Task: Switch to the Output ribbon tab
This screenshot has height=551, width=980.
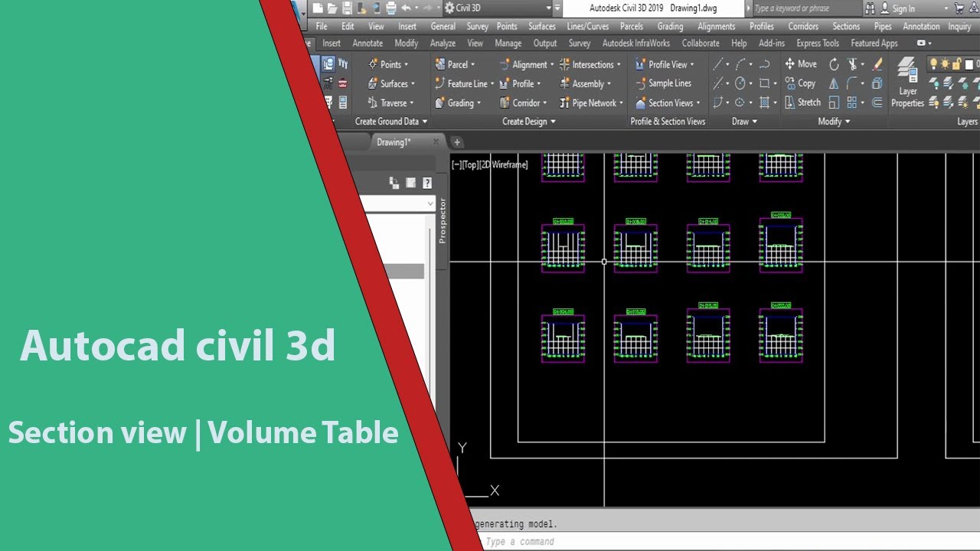Action: click(545, 43)
